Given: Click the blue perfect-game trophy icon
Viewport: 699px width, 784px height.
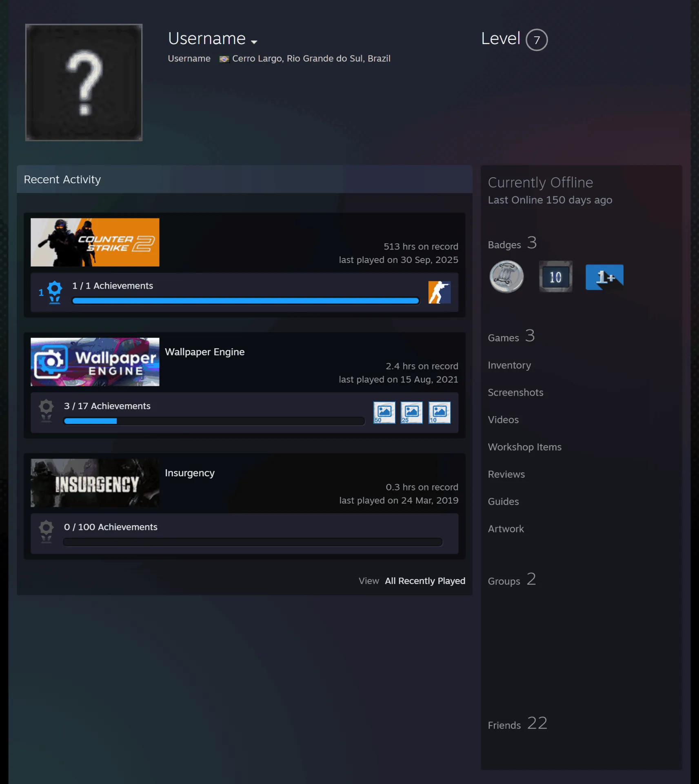Looking at the screenshot, I should pyautogui.click(x=54, y=292).
